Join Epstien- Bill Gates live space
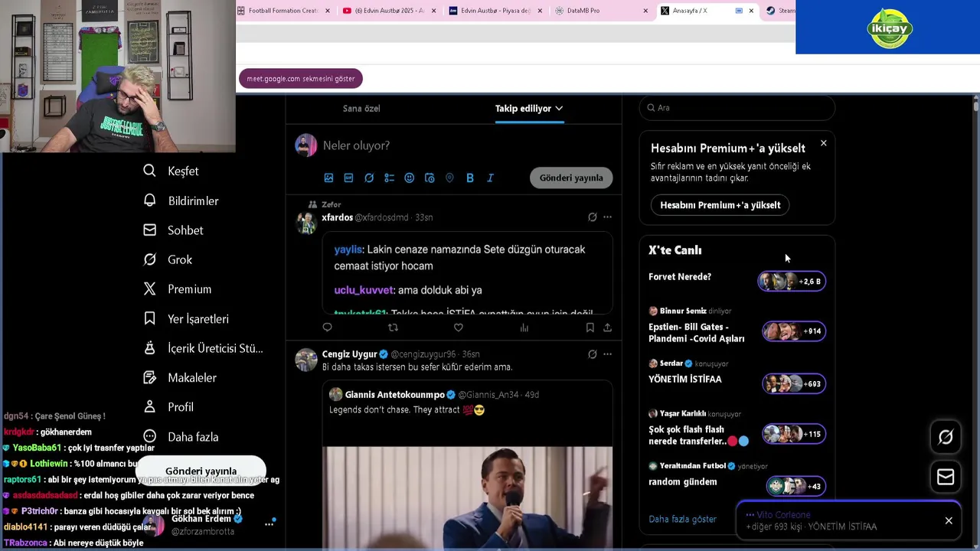 coord(737,327)
